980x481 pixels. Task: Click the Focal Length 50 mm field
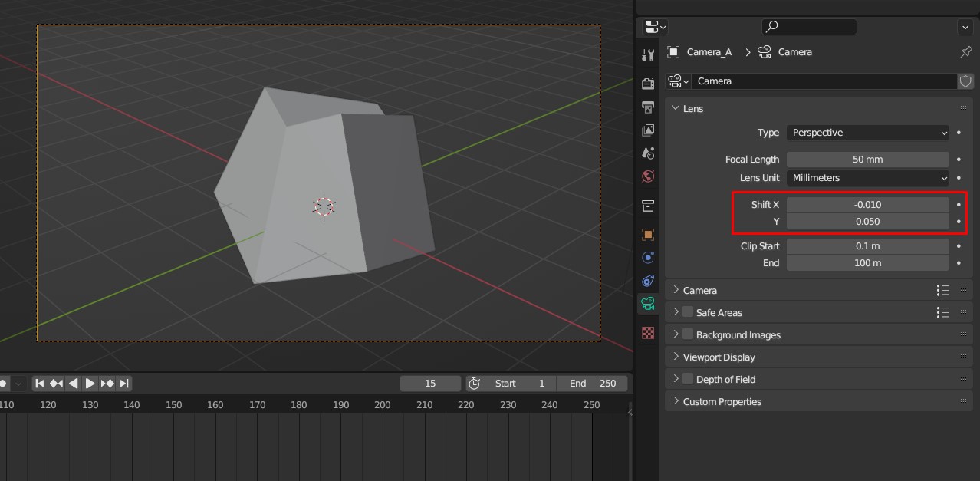click(x=868, y=160)
